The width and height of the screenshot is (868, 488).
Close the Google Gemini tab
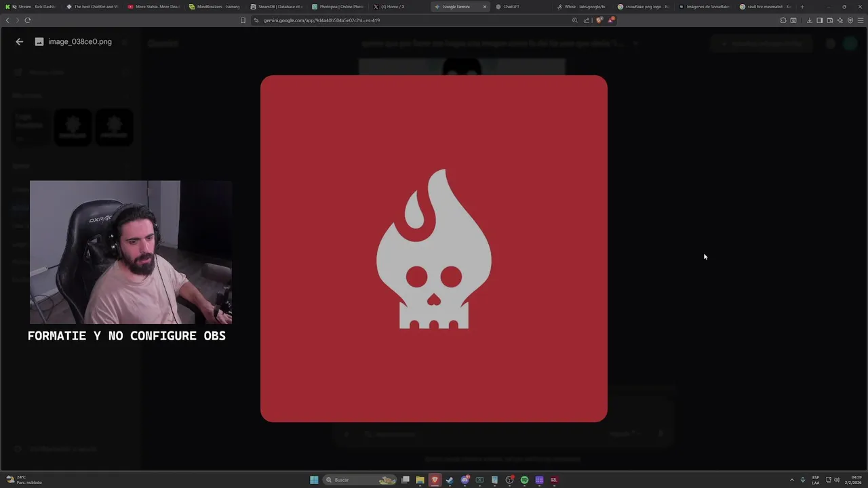pyautogui.click(x=484, y=7)
